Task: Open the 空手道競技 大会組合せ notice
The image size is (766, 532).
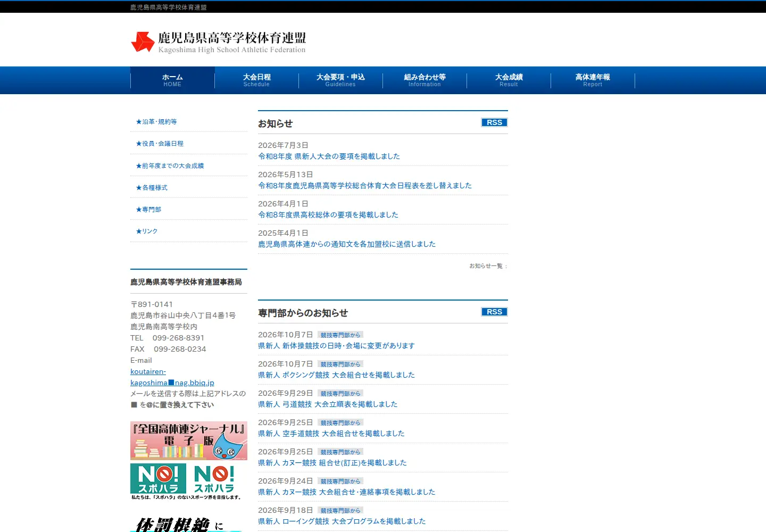Action: [x=331, y=434]
